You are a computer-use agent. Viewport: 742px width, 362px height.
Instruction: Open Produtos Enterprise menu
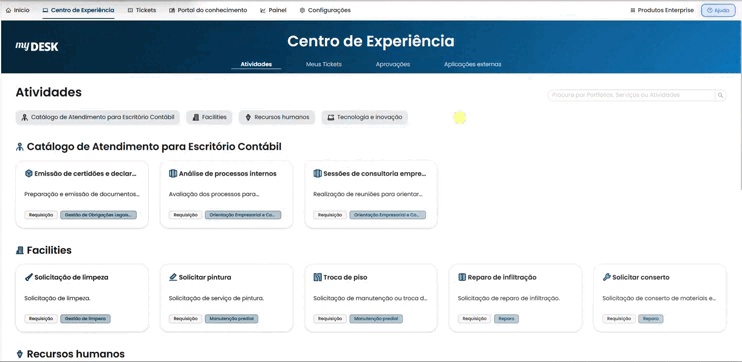[662, 10]
